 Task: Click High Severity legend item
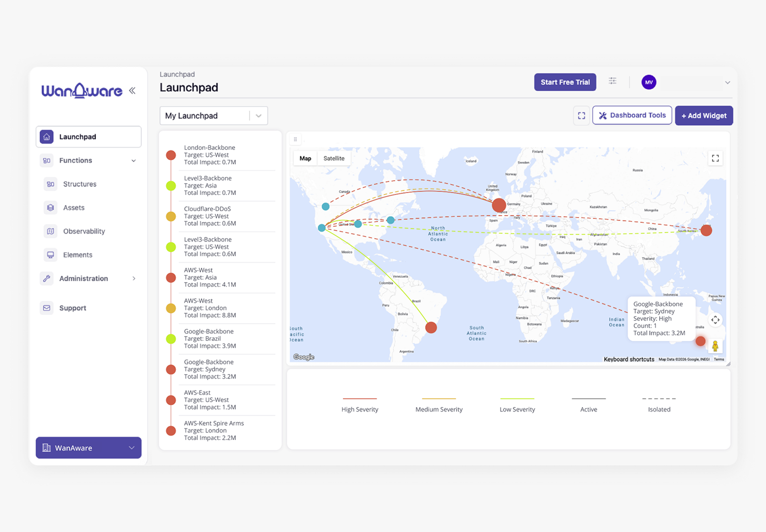[360, 405]
